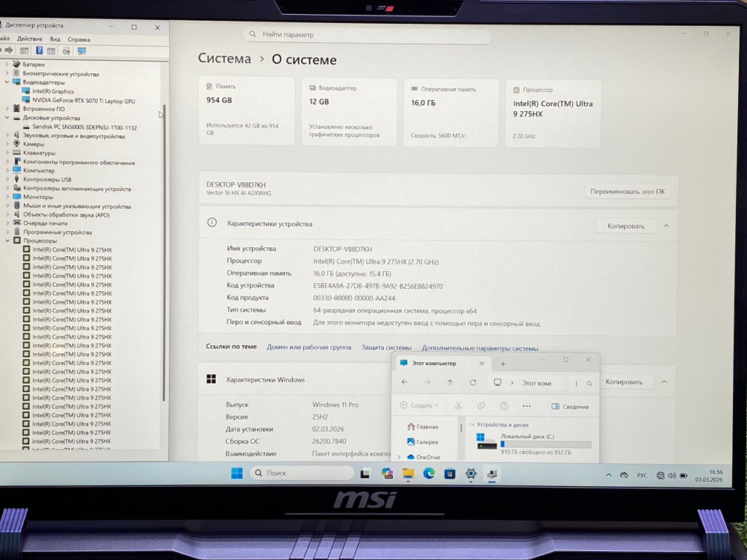Open the Device Manager help icon
The height and width of the screenshot is (560, 747).
[39, 51]
